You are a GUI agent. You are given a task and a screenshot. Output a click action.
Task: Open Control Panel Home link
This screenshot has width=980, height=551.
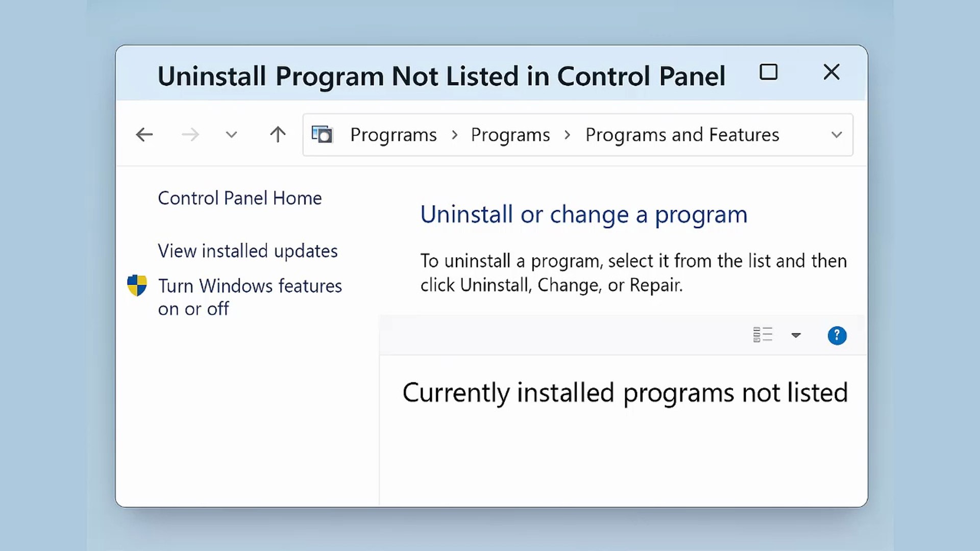coord(240,198)
